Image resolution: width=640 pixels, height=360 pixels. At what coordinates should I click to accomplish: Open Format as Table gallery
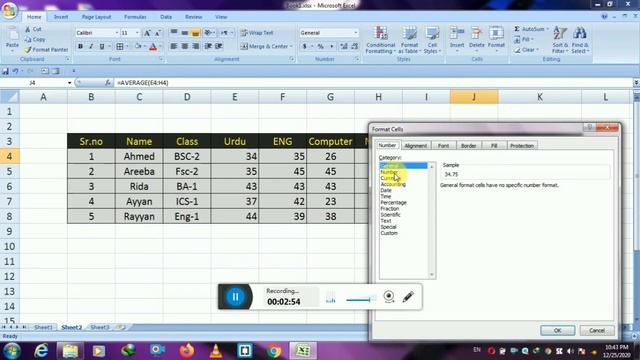409,40
